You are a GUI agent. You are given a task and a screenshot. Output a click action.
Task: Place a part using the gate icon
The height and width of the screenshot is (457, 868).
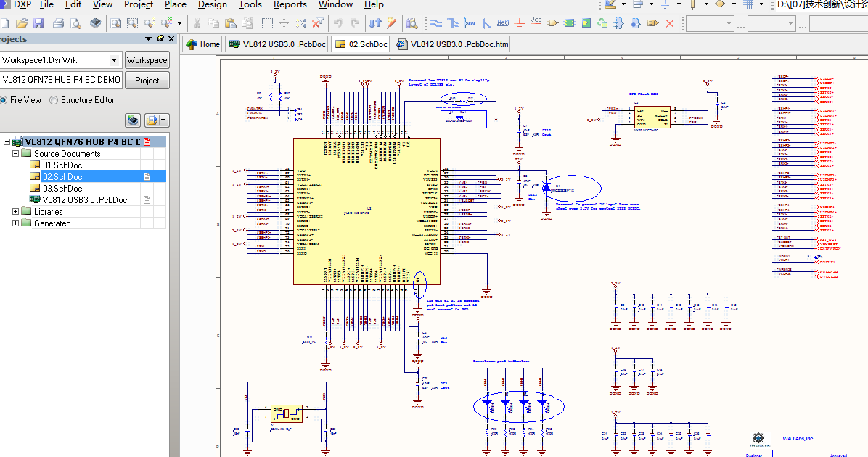coord(553,23)
